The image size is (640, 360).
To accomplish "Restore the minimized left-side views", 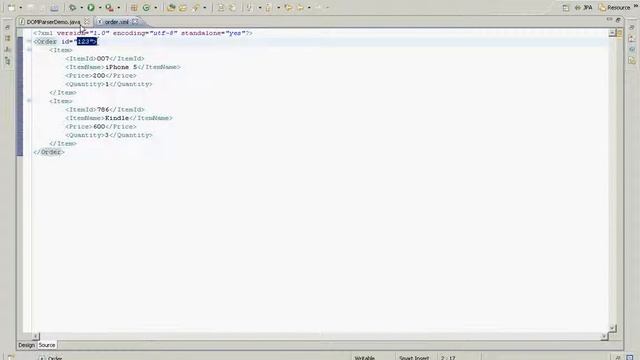I will [x=7, y=27].
